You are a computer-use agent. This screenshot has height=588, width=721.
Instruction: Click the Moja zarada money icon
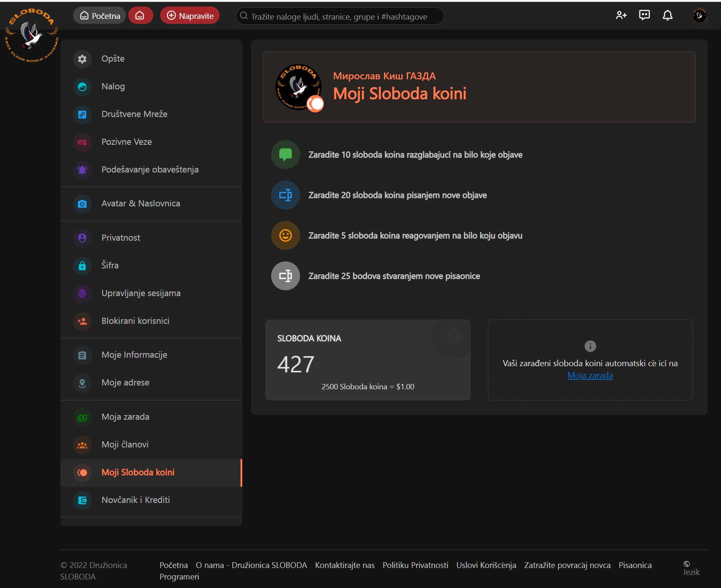coord(82,417)
